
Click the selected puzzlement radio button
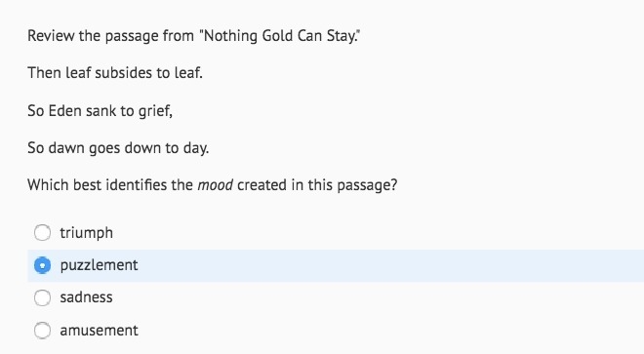(x=42, y=265)
